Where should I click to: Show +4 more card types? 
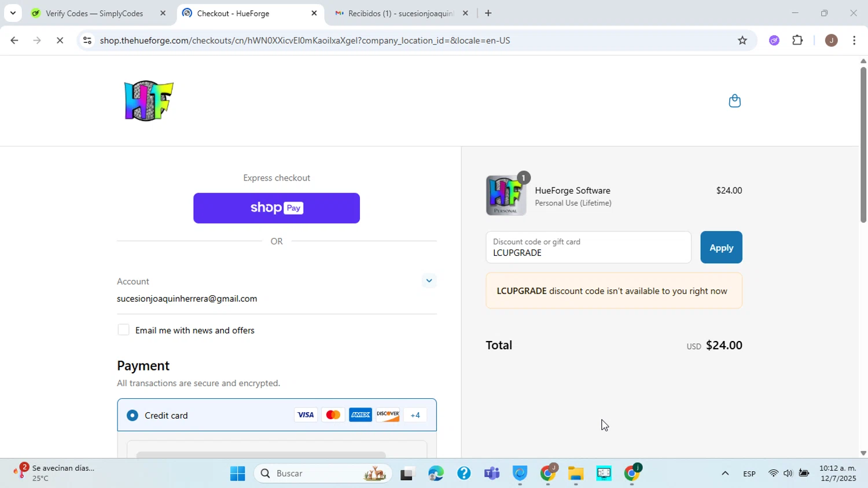[x=415, y=415]
